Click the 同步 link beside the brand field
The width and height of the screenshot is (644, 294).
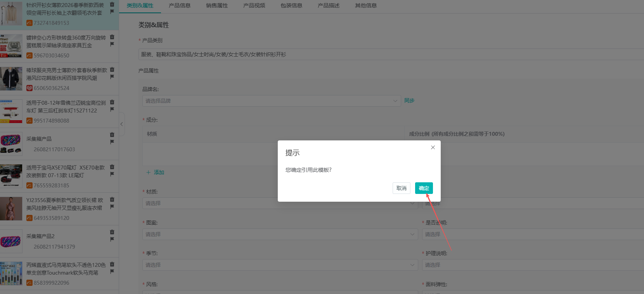tap(409, 100)
